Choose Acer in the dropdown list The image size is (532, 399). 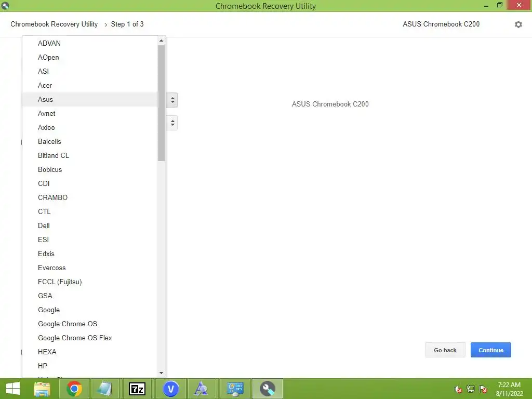pyautogui.click(x=90, y=86)
